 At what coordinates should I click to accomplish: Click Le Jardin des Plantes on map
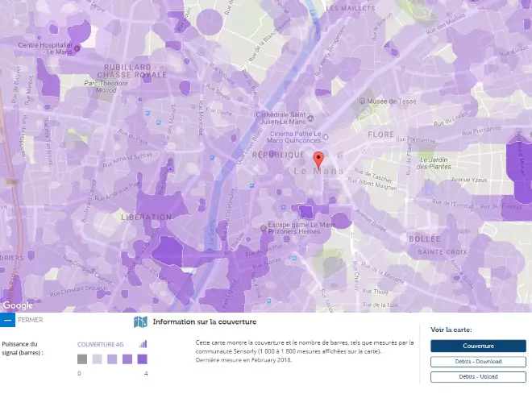435,163
